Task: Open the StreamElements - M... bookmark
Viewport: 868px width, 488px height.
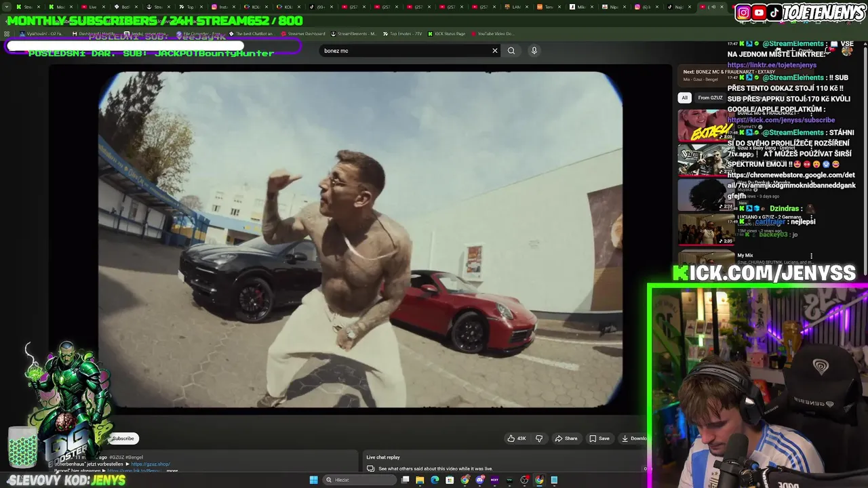Action: [x=353, y=34]
